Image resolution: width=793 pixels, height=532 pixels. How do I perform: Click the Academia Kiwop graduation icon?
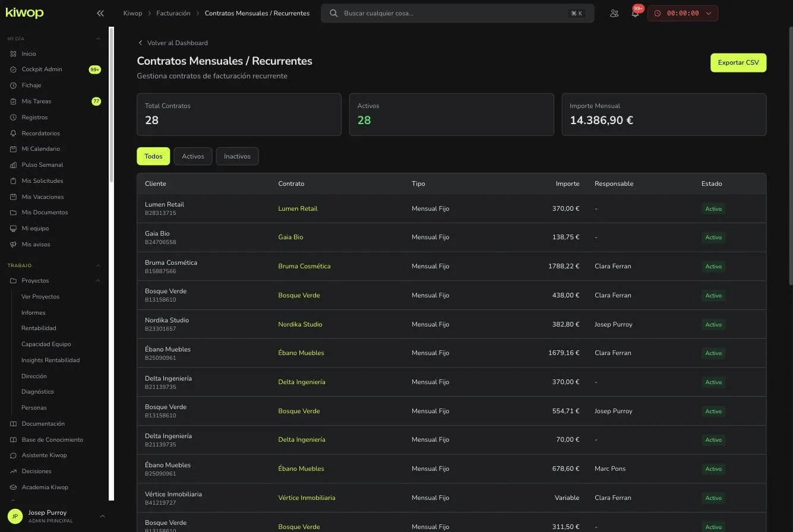click(x=13, y=487)
